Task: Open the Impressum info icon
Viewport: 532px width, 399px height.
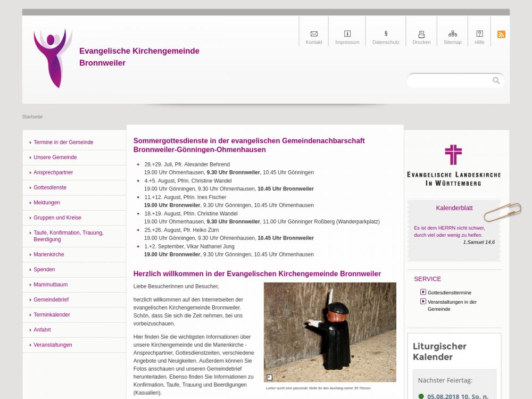Action: 347,34
